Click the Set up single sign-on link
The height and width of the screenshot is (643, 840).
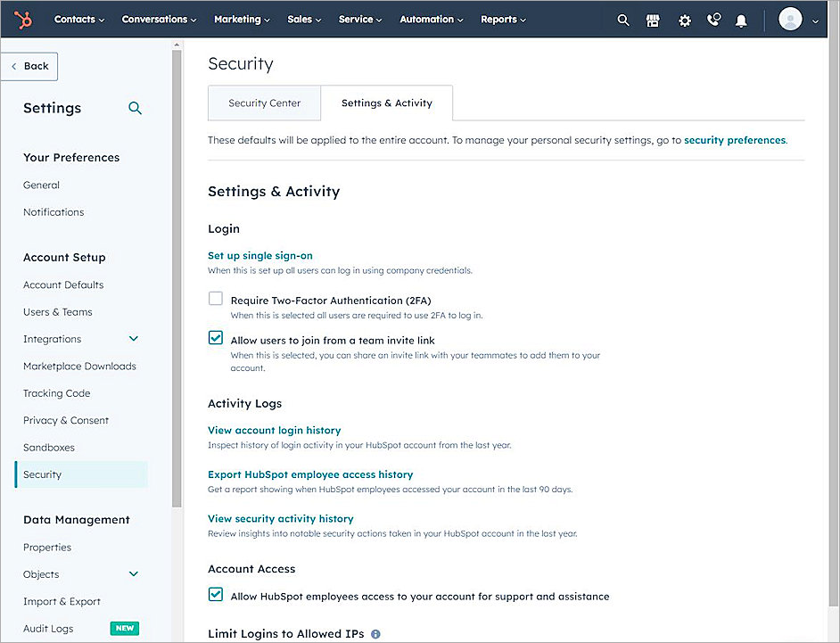259,255
